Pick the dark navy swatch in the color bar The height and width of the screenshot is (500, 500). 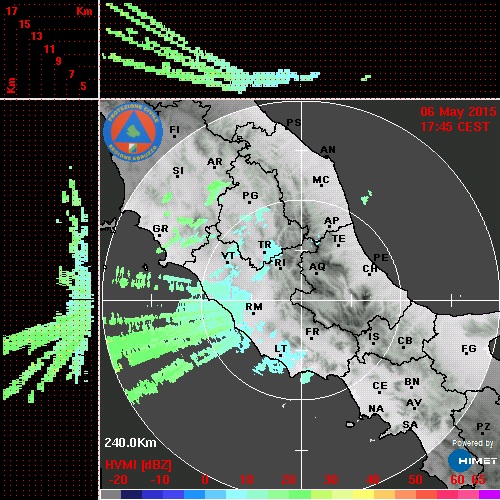(x=131, y=494)
